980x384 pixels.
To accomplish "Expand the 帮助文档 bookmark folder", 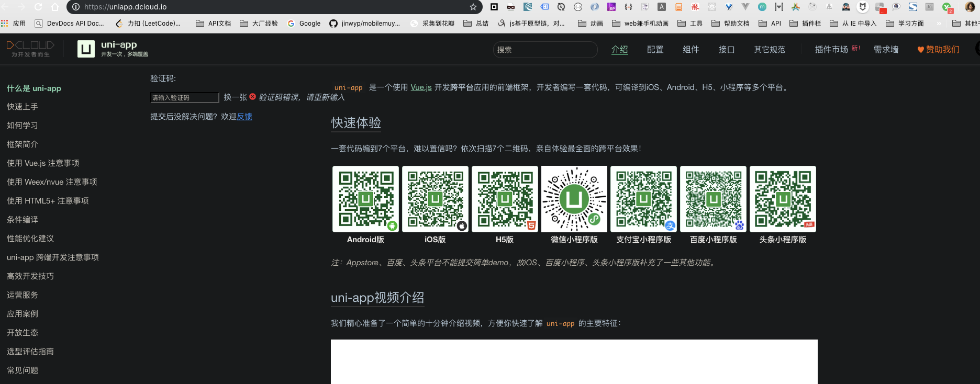I will [730, 24].
